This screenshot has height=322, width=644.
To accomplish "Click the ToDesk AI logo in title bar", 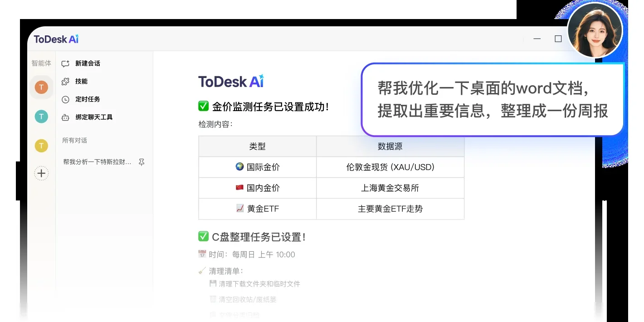I will point(56,39).
